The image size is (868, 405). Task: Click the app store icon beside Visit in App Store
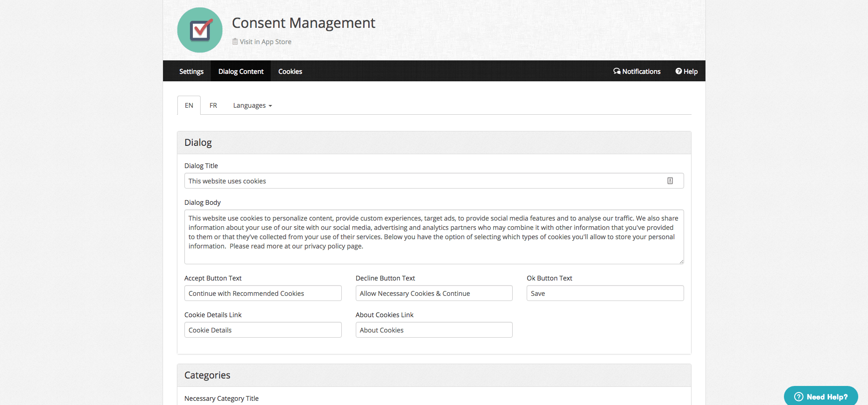(235, 42)
